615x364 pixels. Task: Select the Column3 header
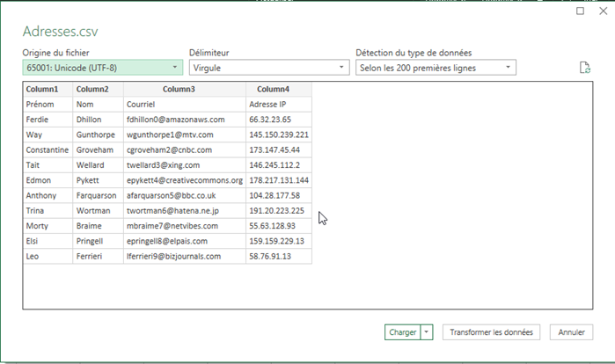(x=185, y=89)
